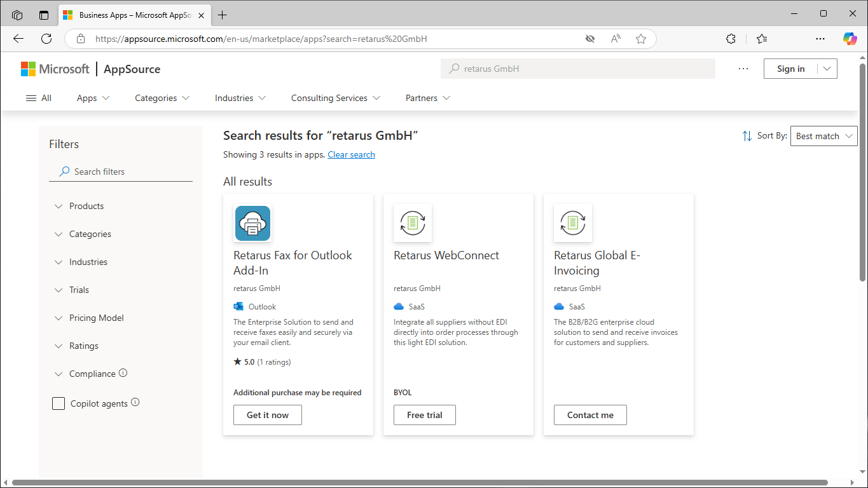The image size is (868, 488).
Task: Open Retarus Fax for Outlook Add-In title
Action: click(293, 263)
